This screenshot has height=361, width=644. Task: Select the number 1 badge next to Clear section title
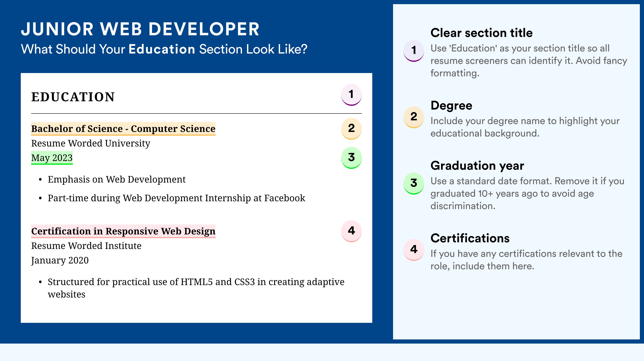(x=413, y=51)
